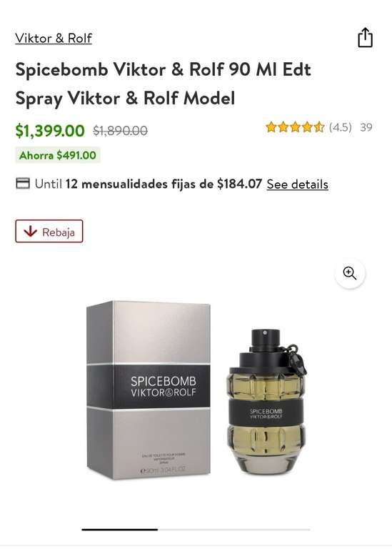Tap the credit card icon

23,183
